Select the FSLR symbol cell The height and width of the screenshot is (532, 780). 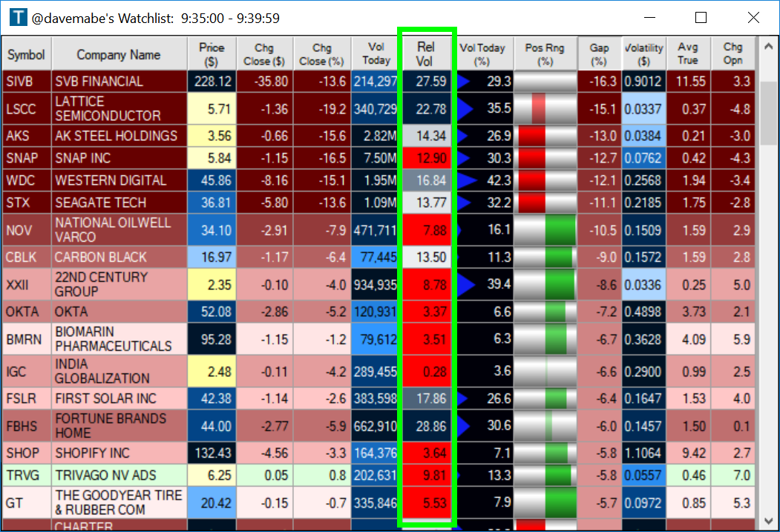point(27,398)
